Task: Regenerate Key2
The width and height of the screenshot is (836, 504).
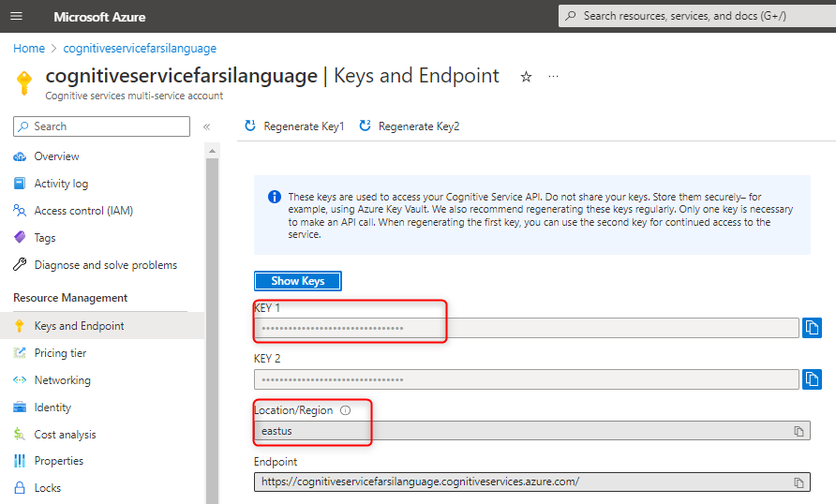Action: pyautogui.click(x=410, y=126)
